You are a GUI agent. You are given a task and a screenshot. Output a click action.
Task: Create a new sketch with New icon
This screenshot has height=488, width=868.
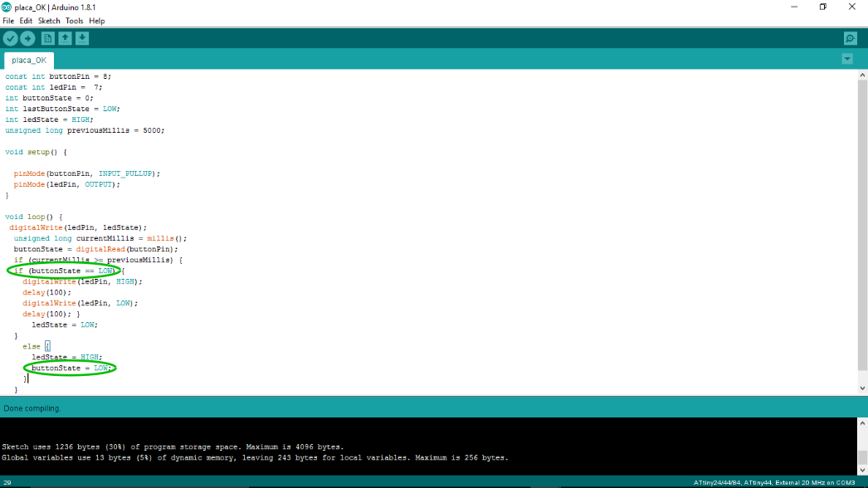coord(47,38)
